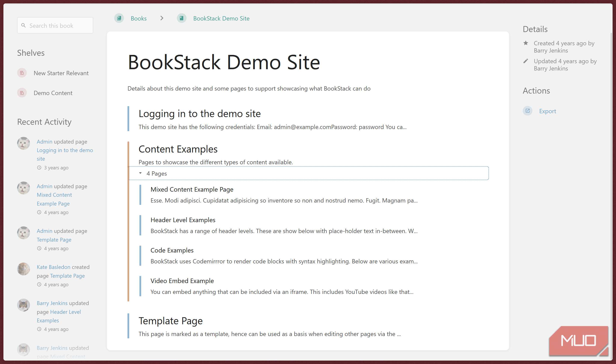
Task: Open Video Embed Example page
Action: (182, 281)
